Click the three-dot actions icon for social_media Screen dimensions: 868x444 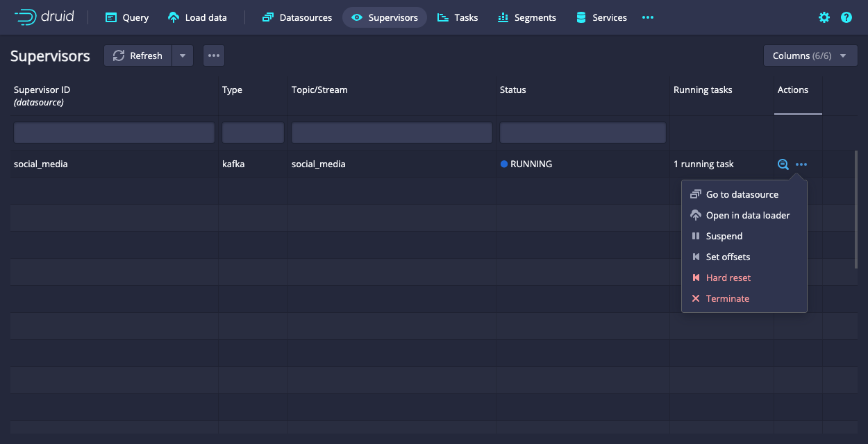point(801,164)
